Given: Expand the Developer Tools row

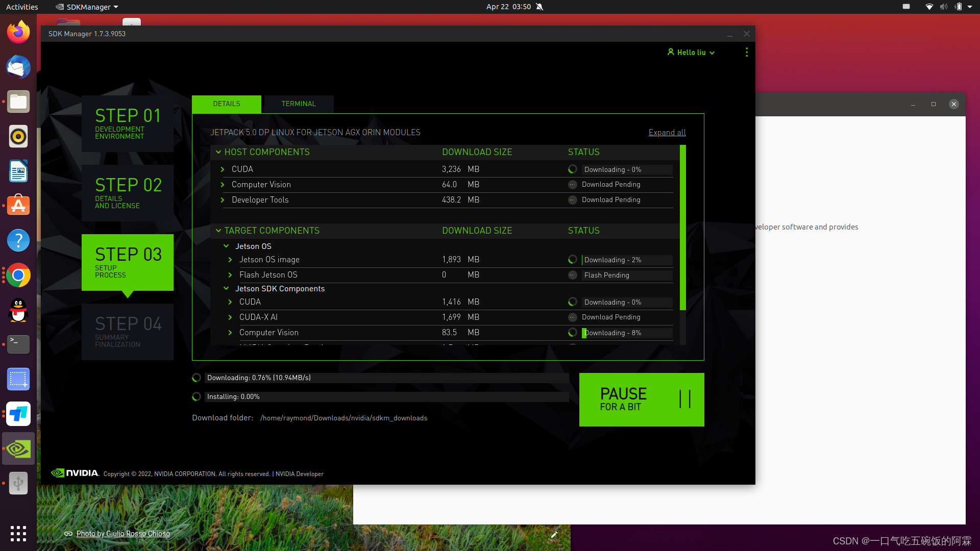Looking at the screenshot, I should tap(223, 200).
